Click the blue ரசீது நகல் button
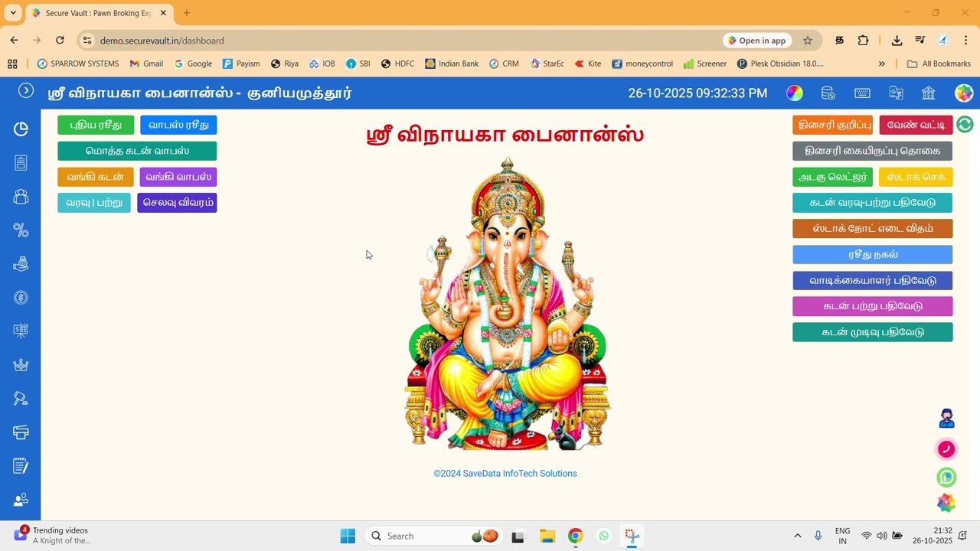 point(873,254)
